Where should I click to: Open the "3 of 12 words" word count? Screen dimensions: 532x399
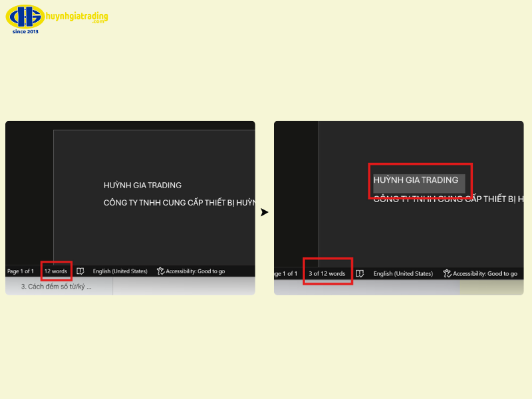(327, 273)
